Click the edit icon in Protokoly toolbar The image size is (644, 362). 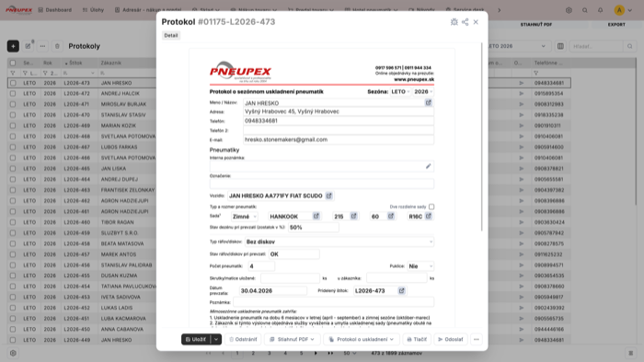(28, 46)
